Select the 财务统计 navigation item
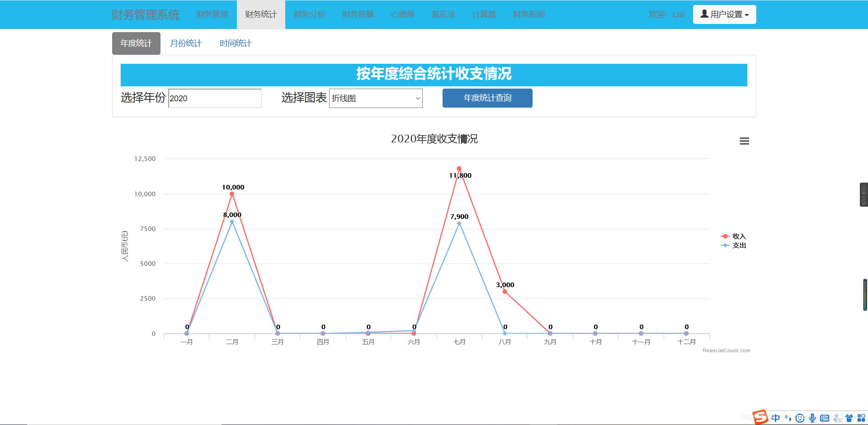The height and width of the screenshot is (425, 868). coord(261,14)
